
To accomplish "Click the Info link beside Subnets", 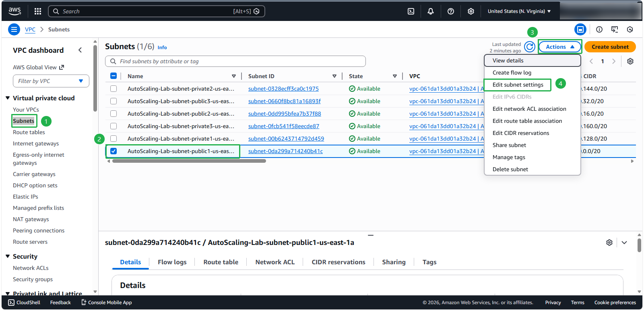I will 162,48.
